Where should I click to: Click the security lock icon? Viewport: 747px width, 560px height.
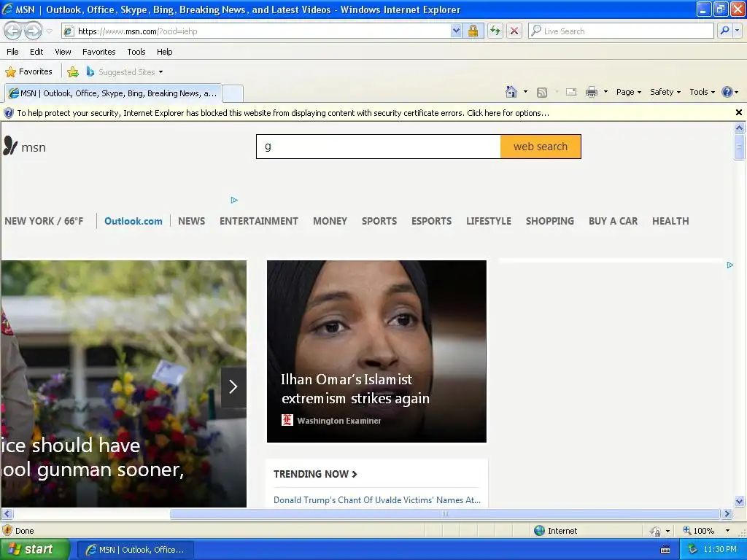pyautogui.click(x=473, y=31)
